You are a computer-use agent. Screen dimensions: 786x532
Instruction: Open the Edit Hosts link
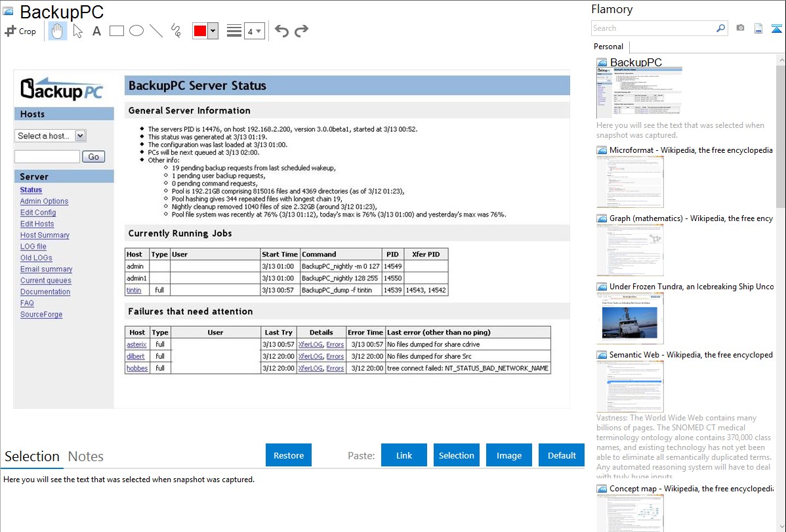37,224
